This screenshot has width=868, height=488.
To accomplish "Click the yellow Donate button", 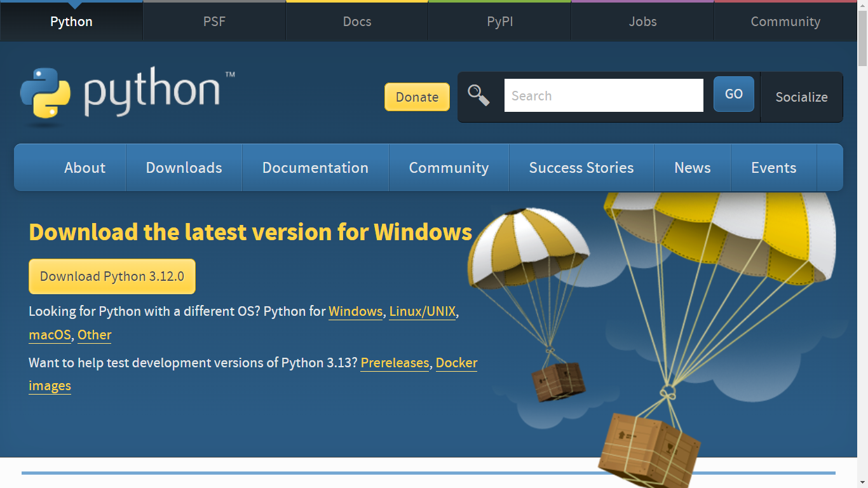I will point(417,97).
